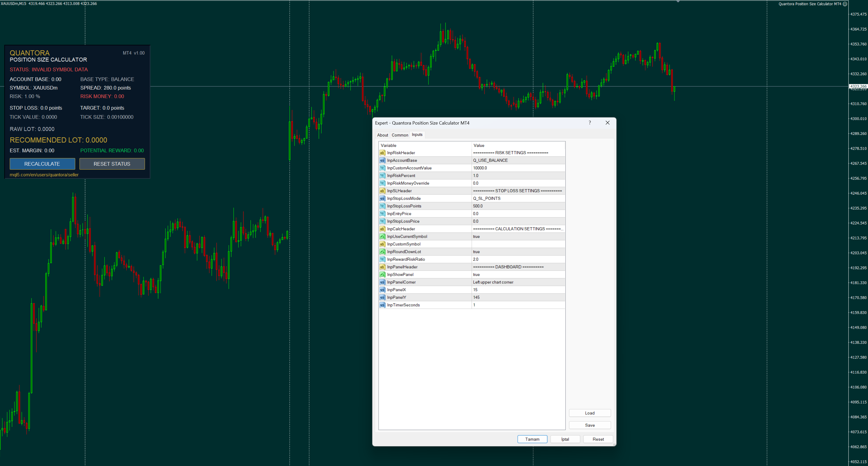Click the current price label 4323.266
This screenshot has width=868, height=466.
(x=858, y=86)
